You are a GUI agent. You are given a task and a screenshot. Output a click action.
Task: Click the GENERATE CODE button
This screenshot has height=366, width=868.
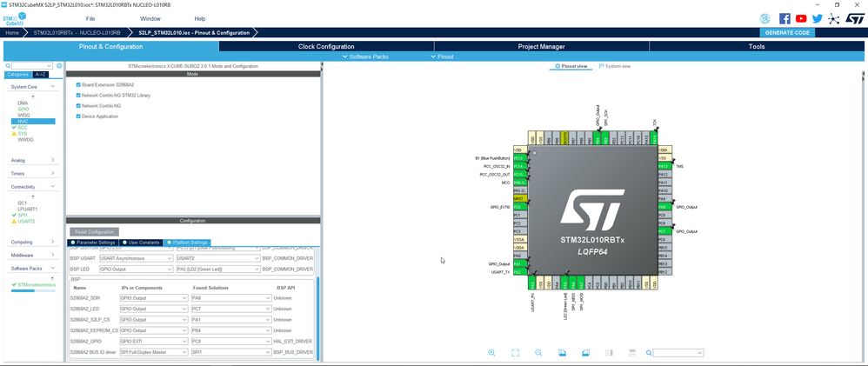click(787, 33)
